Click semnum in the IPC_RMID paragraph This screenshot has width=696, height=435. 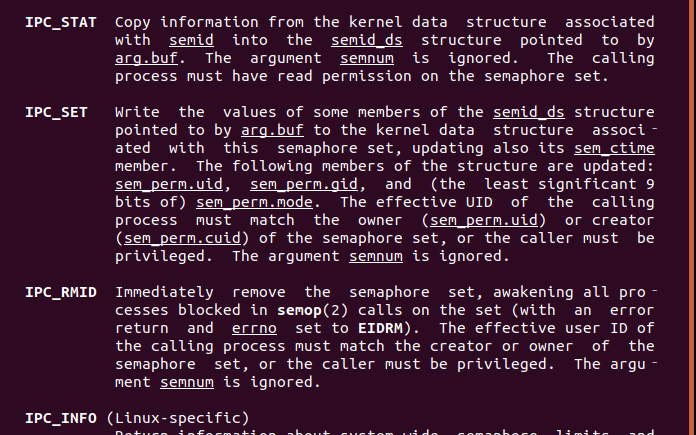point(187,383)
